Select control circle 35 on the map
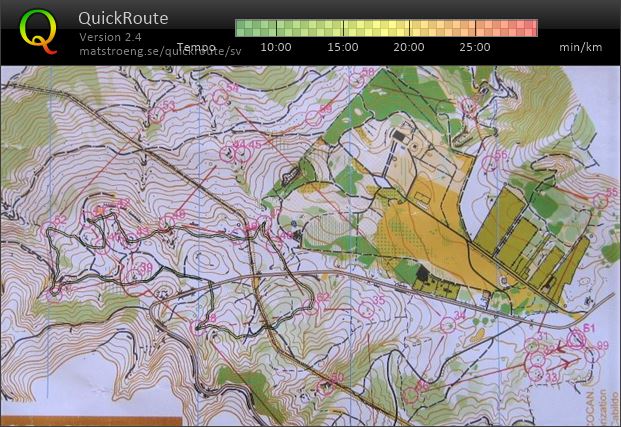 [366, 309]
